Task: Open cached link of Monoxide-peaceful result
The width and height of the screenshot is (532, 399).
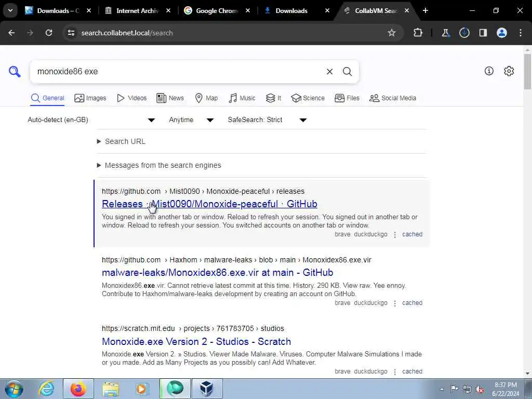Action: pyautogui.click(x=412, y=234)
